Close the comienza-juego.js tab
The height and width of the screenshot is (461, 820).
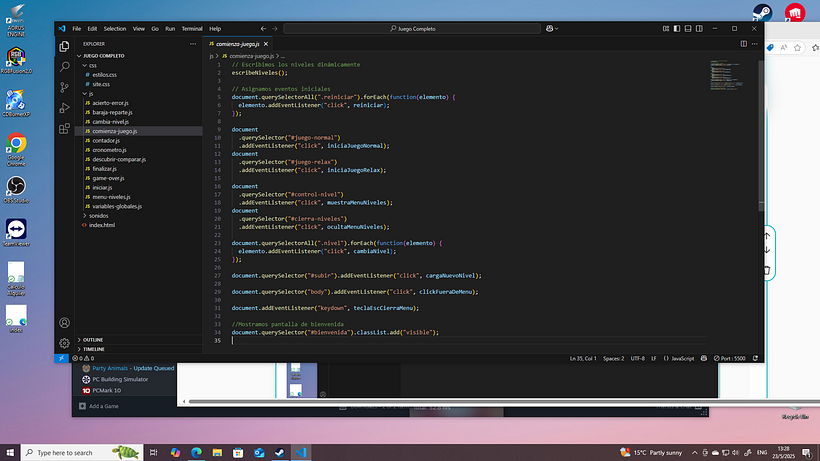[266, 44]
